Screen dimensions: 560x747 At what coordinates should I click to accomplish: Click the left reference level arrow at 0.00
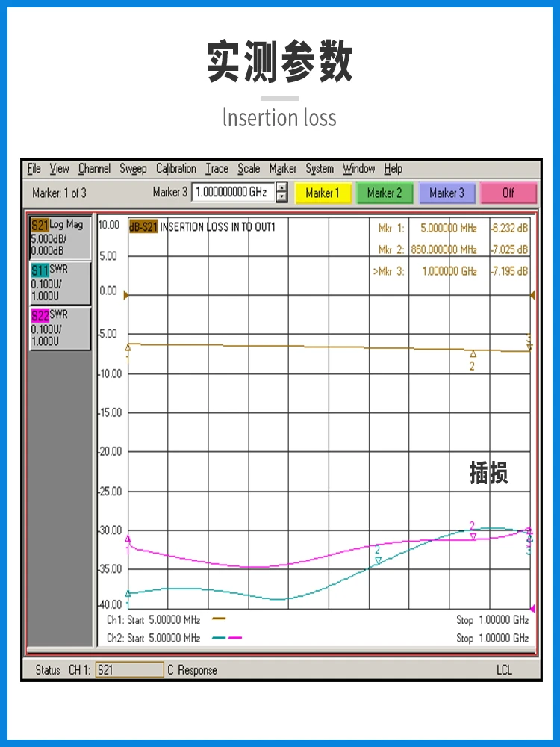point(125,295)
